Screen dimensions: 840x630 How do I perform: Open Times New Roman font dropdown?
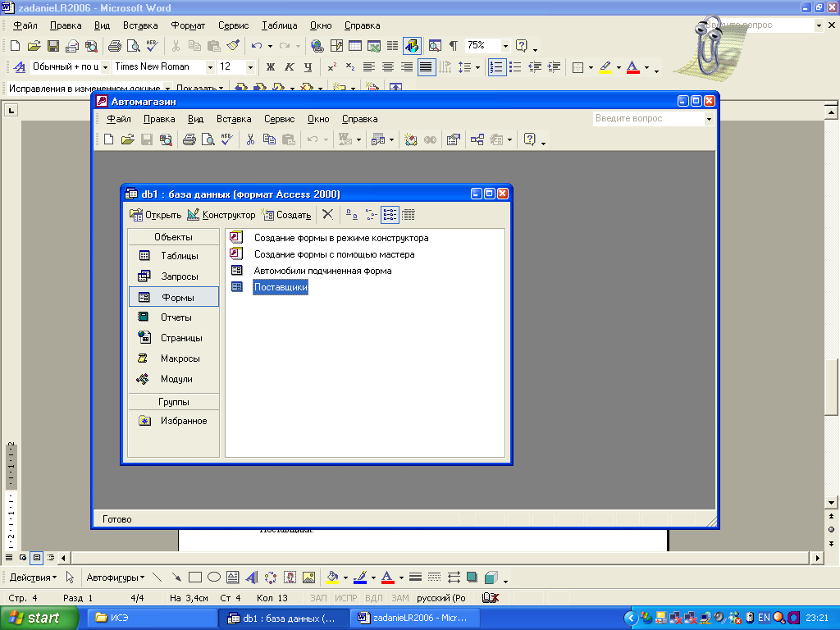click(x=210, y=67)
